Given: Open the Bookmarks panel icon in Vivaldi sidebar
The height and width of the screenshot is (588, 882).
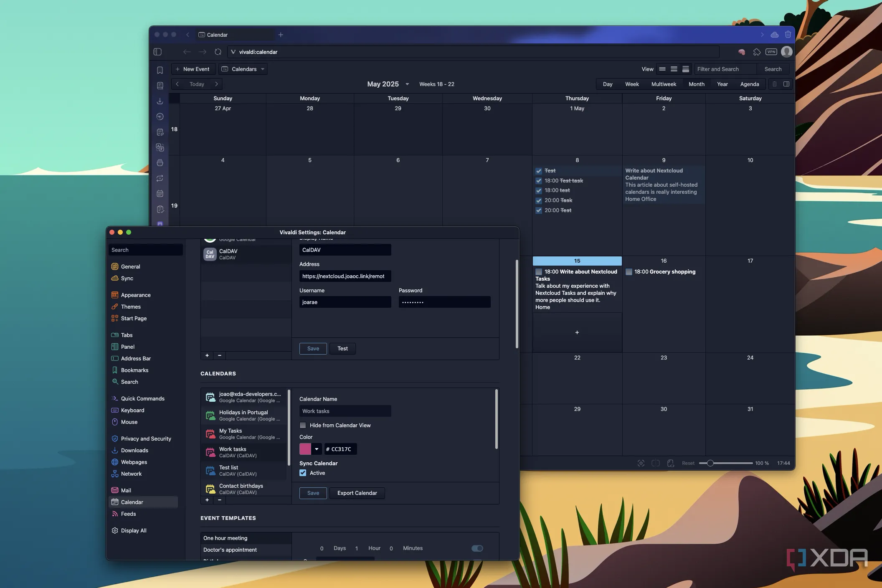Looking at the screenshot, I should (160, 70).
